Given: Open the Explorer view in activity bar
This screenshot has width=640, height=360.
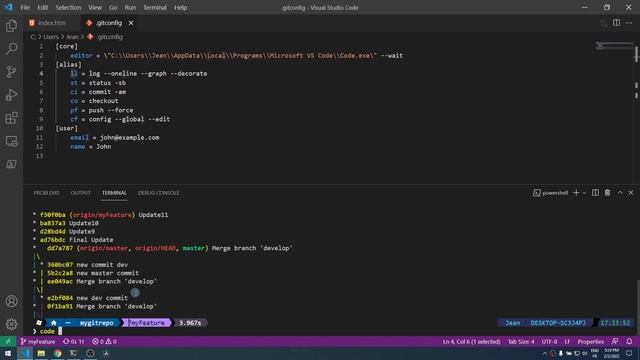Looking at the screenshot, I should click(11, 26).
